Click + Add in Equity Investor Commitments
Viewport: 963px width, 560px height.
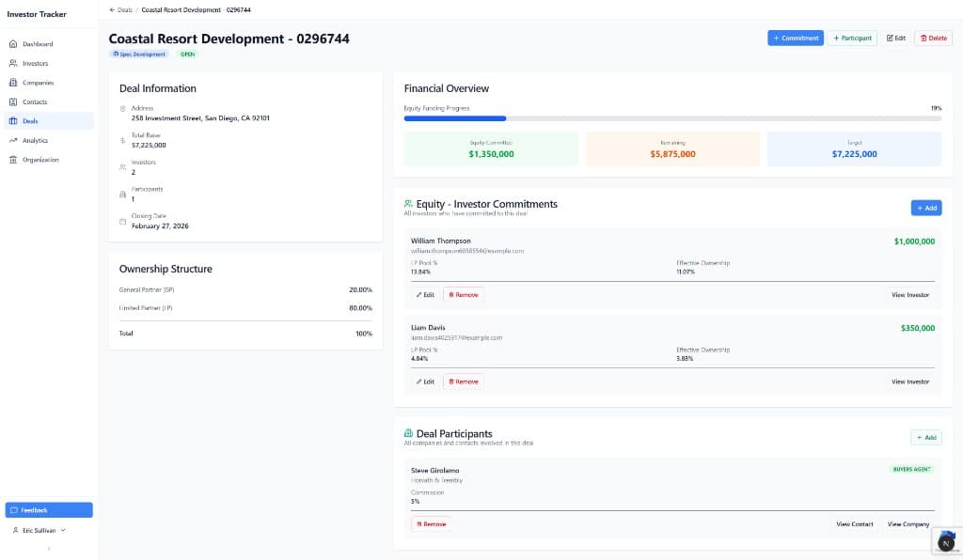click(925, 208)
